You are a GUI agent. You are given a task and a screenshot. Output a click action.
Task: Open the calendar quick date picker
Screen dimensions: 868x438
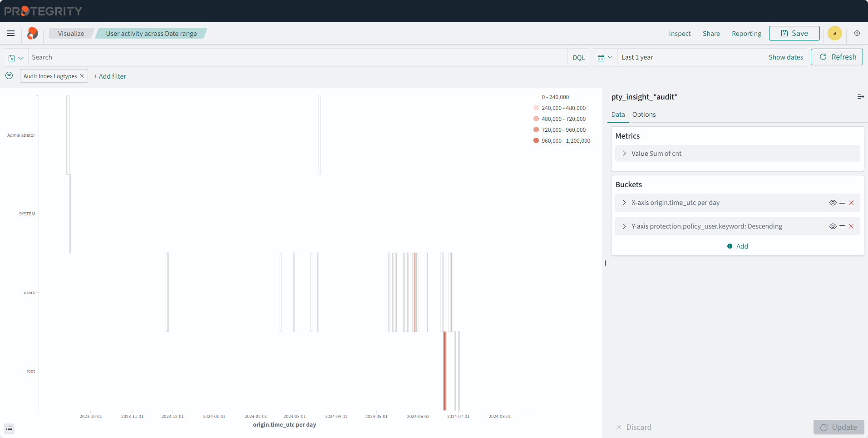point(605,58)
